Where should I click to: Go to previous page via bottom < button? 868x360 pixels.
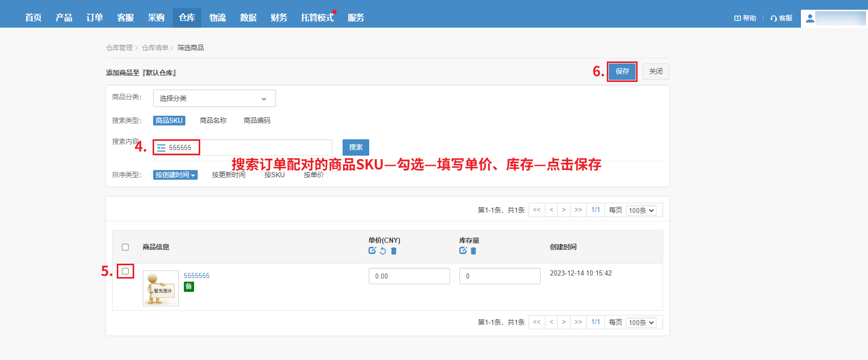coord(552,322)
